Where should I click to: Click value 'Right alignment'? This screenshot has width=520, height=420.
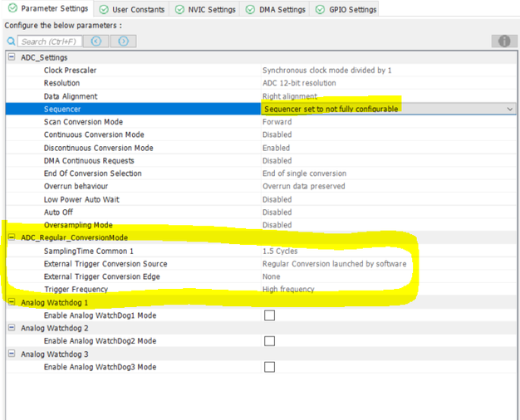point(290,96)
